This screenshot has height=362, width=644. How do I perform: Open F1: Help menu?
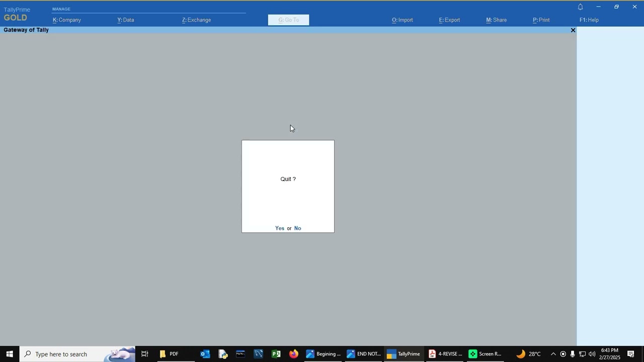tap(589, 20)
